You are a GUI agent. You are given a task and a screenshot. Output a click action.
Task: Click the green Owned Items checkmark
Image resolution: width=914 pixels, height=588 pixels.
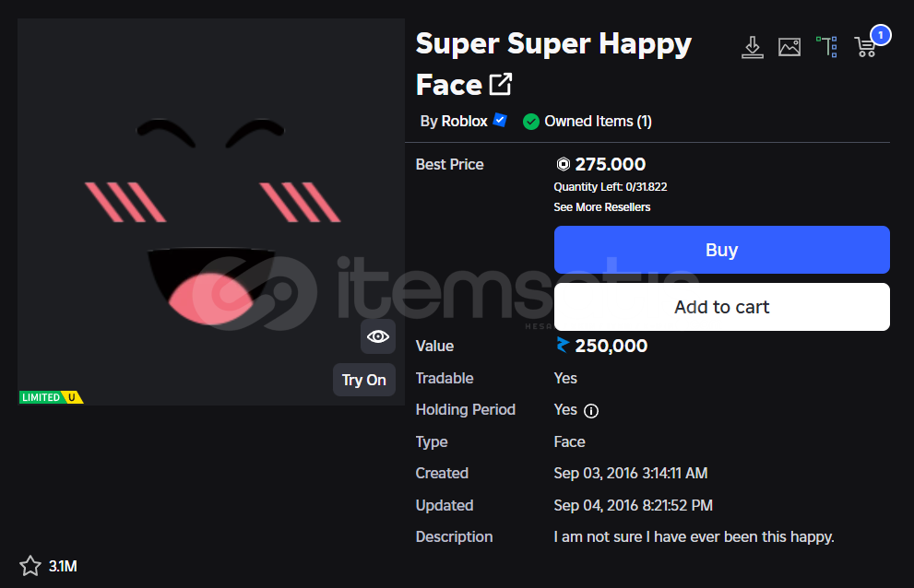pyautogui.click(x=530, y=122)
